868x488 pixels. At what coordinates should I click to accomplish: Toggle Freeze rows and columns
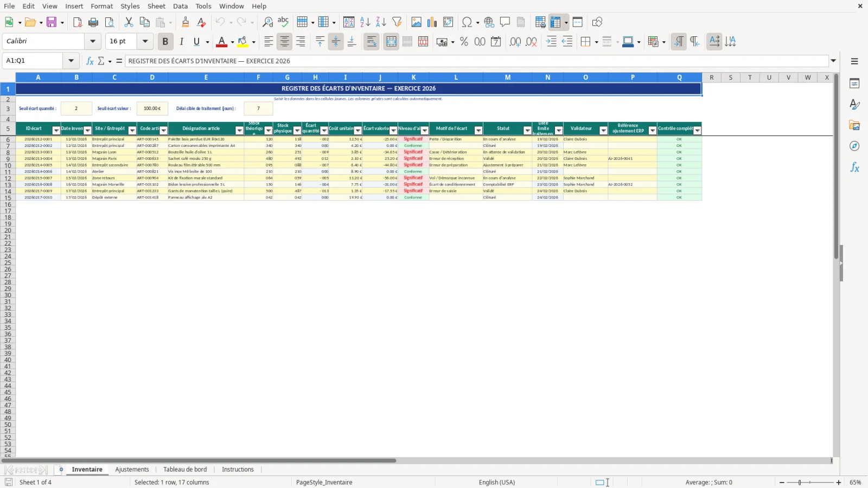pyautogui.click(x=555, y=22)
